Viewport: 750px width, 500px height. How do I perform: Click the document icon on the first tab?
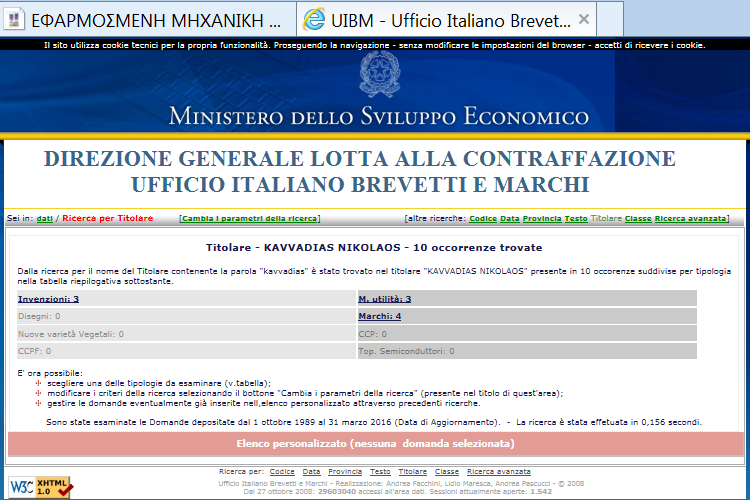pos(14,20)
